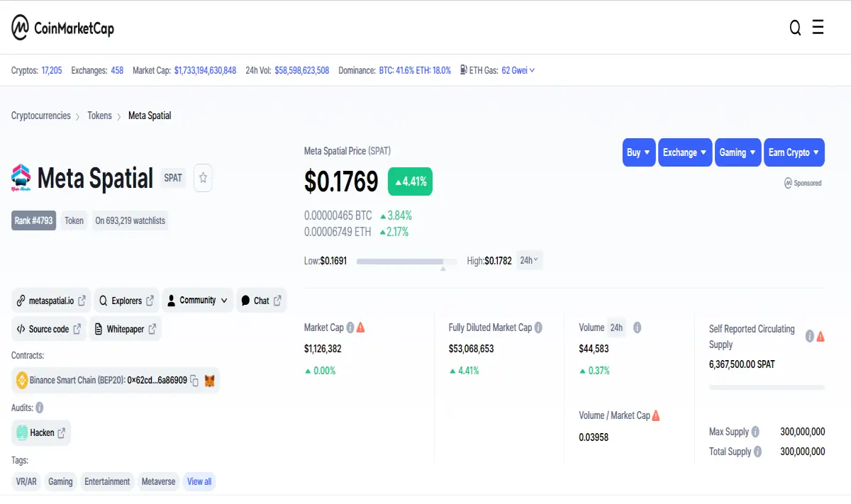Open the hamburger menu icon
This screenshot has width=851, height=504.
click(818, 28)
